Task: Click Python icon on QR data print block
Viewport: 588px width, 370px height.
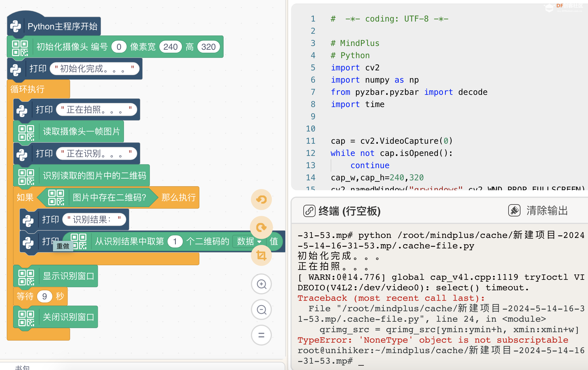Action: pyautogui.click(x=28, y=243)
